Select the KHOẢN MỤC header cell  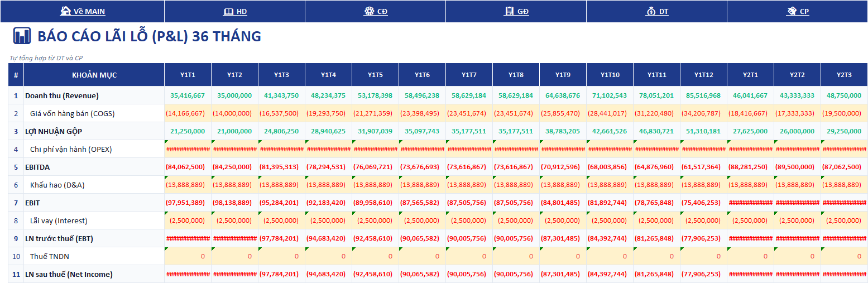click(94, 75)
